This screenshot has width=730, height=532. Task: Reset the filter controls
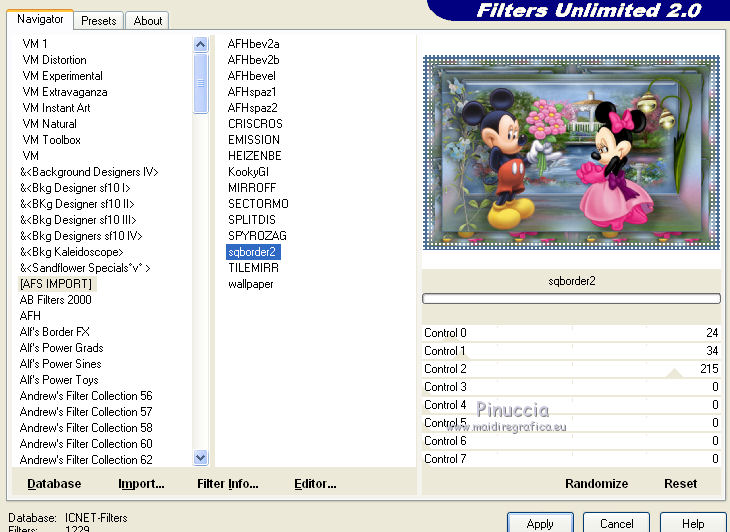[680, 484]
